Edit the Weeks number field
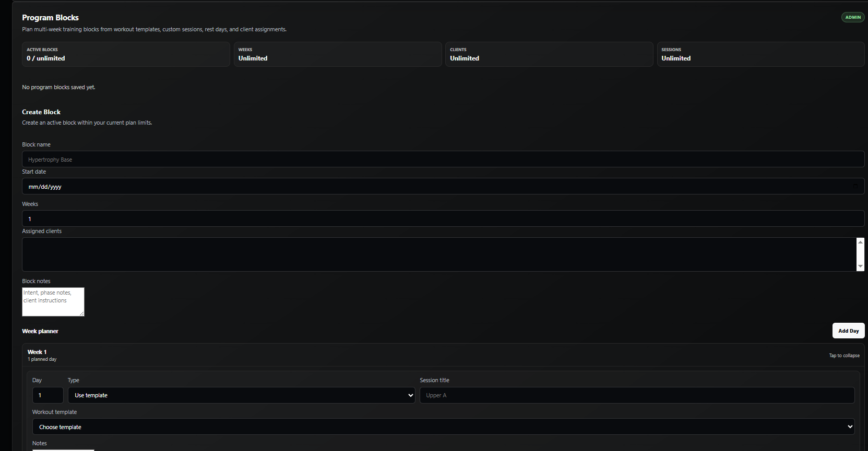Viewport: 868px width, 451px height. click(443, 218)
